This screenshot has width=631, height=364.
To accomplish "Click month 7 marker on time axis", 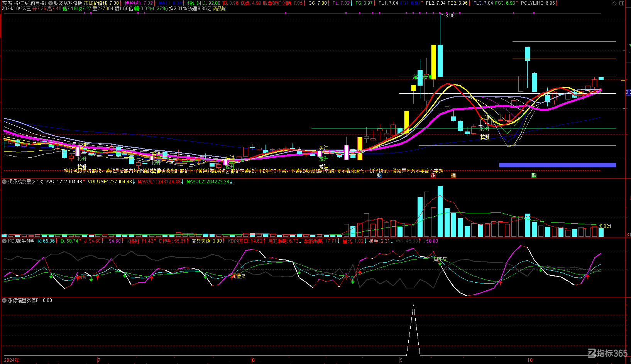I will pos(99,360).
